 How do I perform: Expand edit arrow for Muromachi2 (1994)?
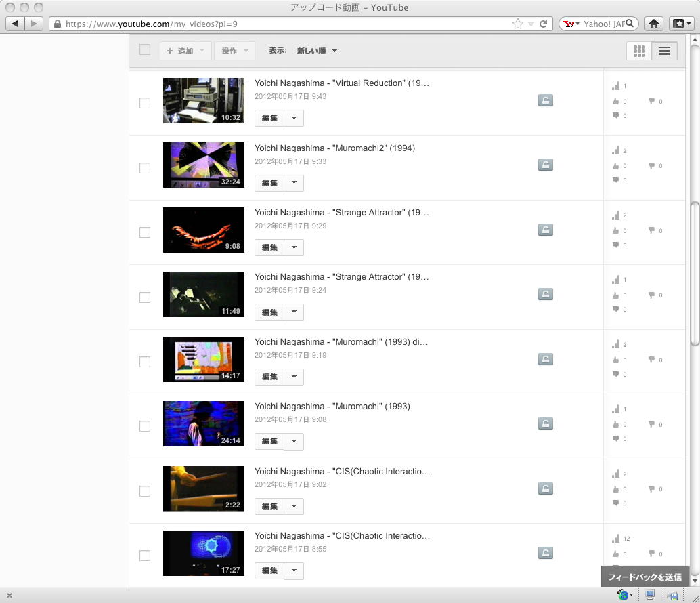pos(294,183)
